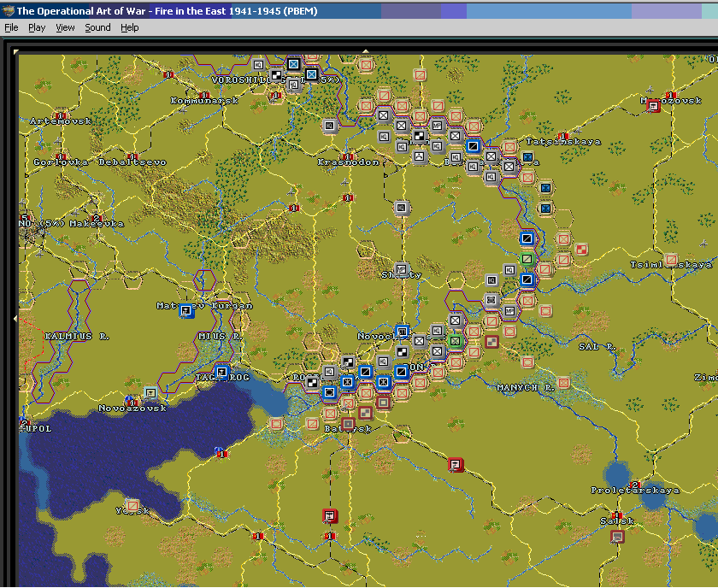Image resolution: width=718 pixels, height=588 pixels.
Task: Click the KALMIUS R. river label
Action: click(77, 337)
